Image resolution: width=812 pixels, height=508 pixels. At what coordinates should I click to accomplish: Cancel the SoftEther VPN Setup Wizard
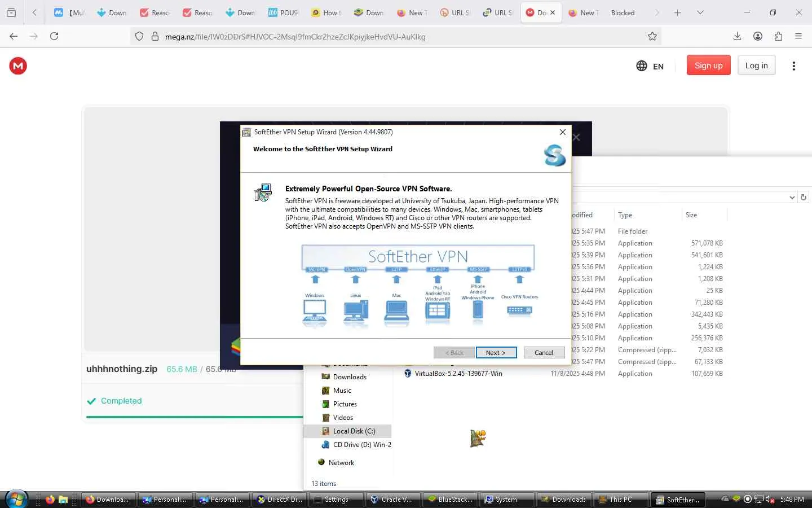(x=544, y=353)
